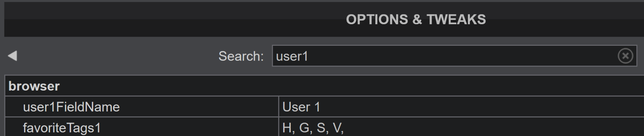Click the empty title bar left of heading
The image size is (644, 136).
pyautogui.click(x=174, y=20)
